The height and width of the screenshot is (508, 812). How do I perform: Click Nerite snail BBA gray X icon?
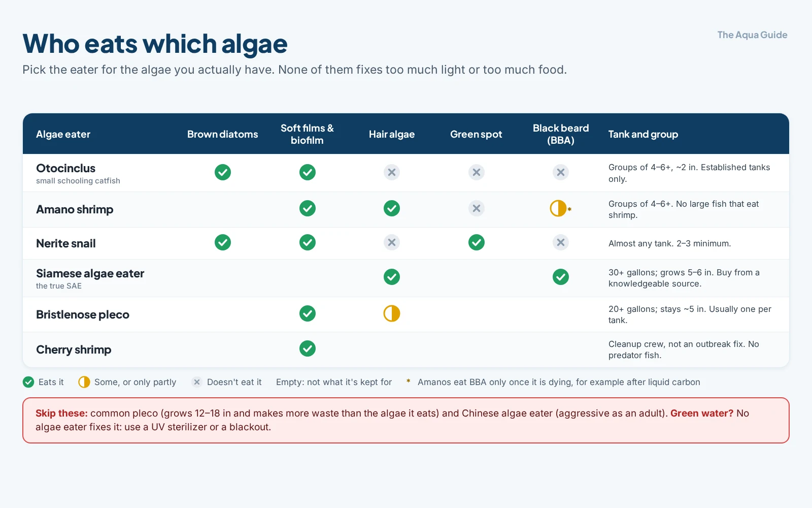[560, 242]
